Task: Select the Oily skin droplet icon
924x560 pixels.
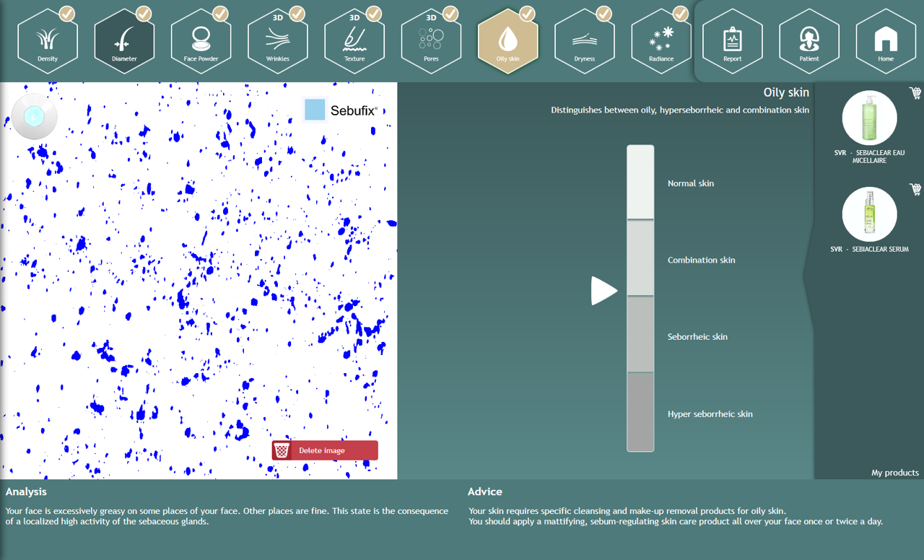Action: pyautogui.click(x=507, y=41)
